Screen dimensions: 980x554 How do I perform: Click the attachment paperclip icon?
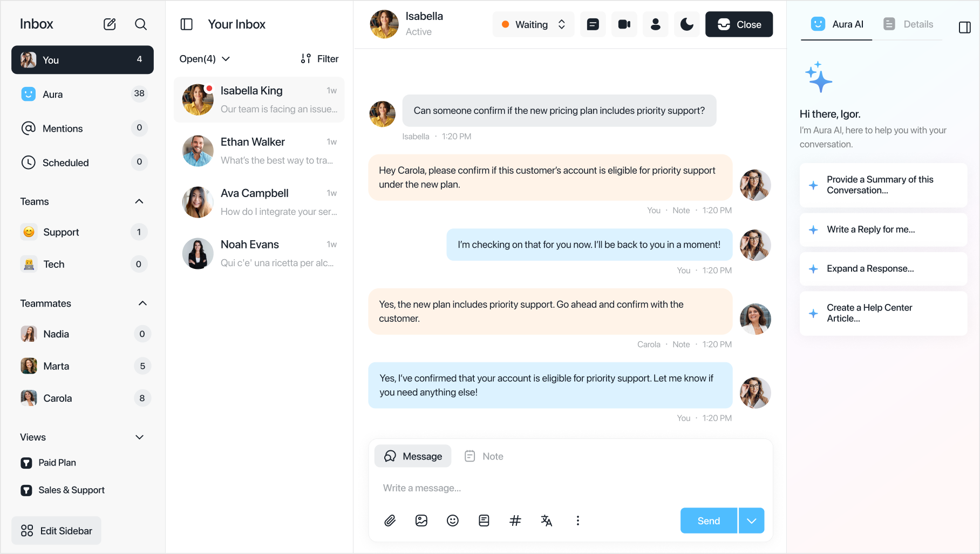coord(390,521)
